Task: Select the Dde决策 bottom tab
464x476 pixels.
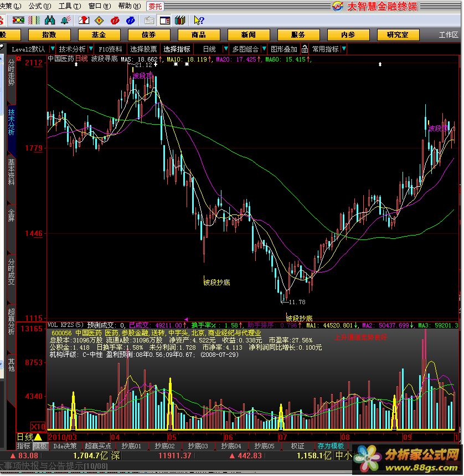Action: tap(65, 446)
